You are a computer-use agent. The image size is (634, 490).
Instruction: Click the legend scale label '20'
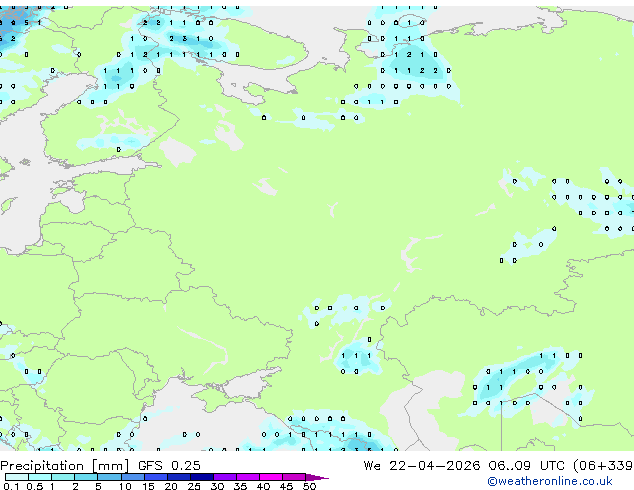coord(171,486)
